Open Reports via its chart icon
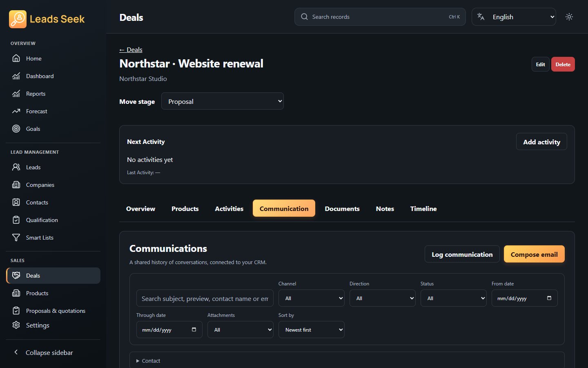588x368 pixels. (16, 94)
